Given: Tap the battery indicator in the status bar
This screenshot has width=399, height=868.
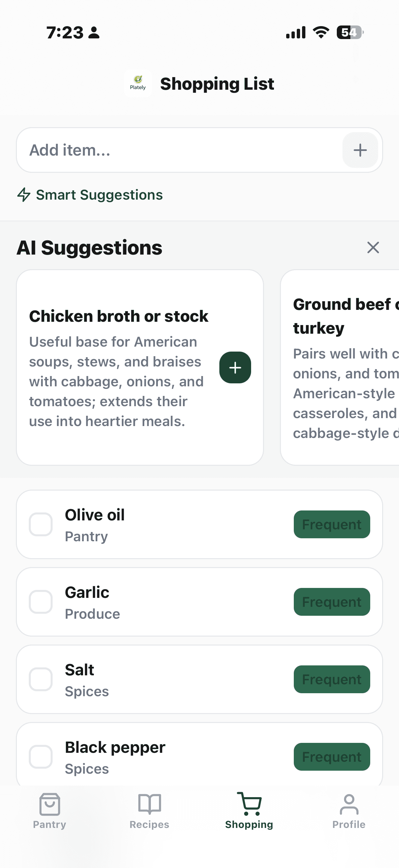Looking at the screenshot, I should click(348, 32).
